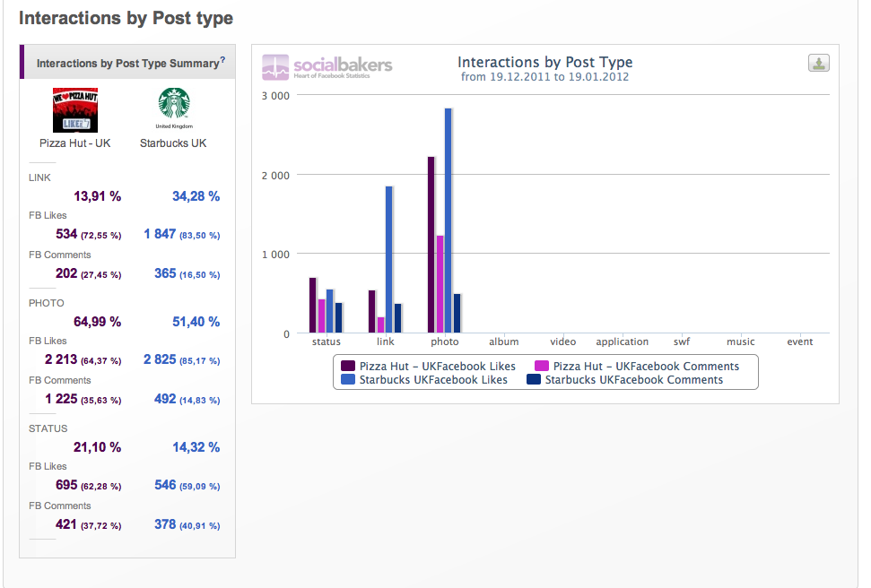Click Starbucks UKFacebook Likes legend label
Screen dimensions: 871x588
pyautogui.click(x=433, y=379)
